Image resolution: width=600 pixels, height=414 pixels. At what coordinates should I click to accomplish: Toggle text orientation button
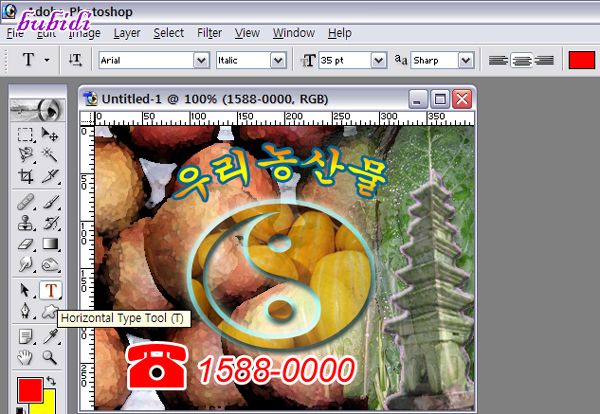click(x=75, y=60)
